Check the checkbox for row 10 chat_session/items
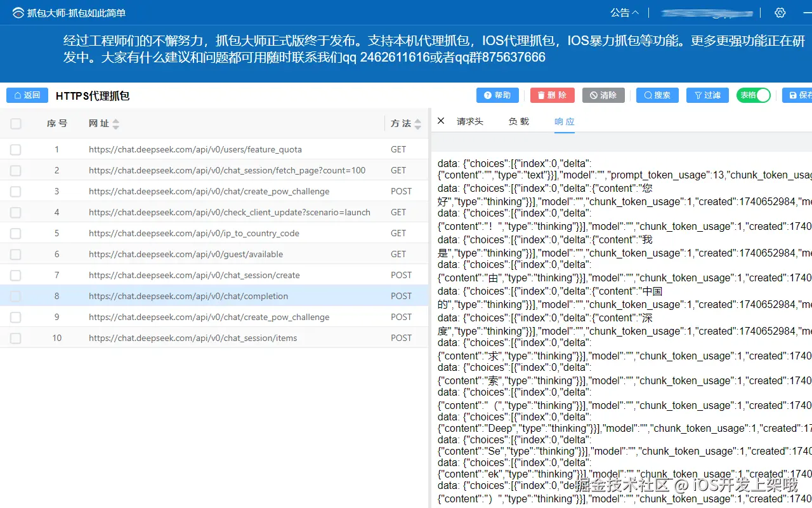812x508 pixels. coord(16,338)
